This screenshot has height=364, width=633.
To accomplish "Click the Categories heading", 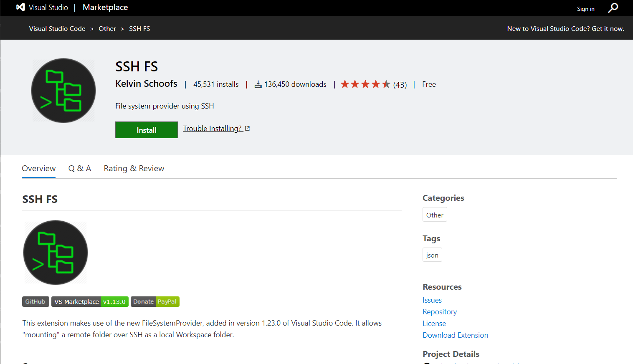I will click(443, 198).
